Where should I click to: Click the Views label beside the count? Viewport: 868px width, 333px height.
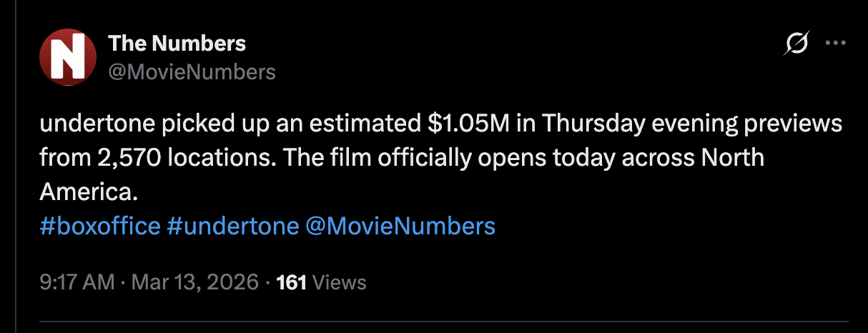tap(340, 282)
